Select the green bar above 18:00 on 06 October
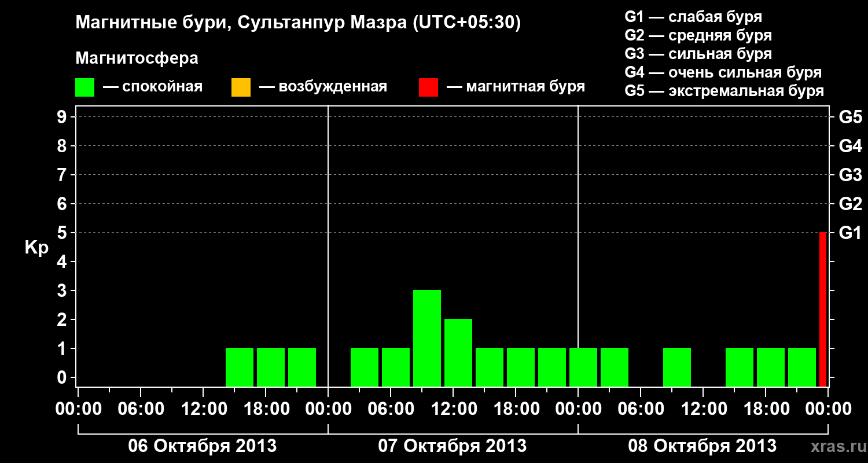Screen dimensions: 868x463 click(x=271, y=367)
